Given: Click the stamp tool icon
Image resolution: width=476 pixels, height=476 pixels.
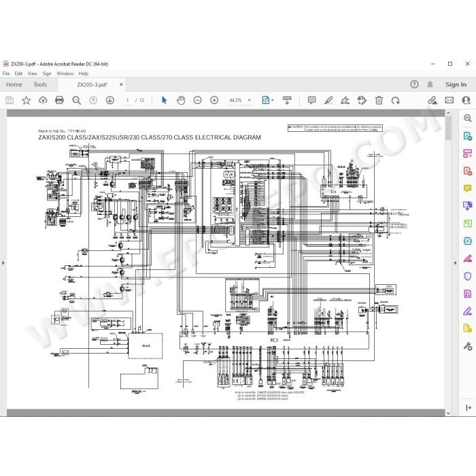Looking at the screenshot, I should point(362,100).
